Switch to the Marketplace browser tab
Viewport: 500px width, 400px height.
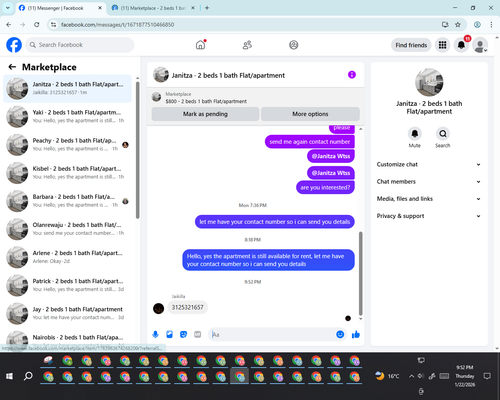[x=152, y=8]
